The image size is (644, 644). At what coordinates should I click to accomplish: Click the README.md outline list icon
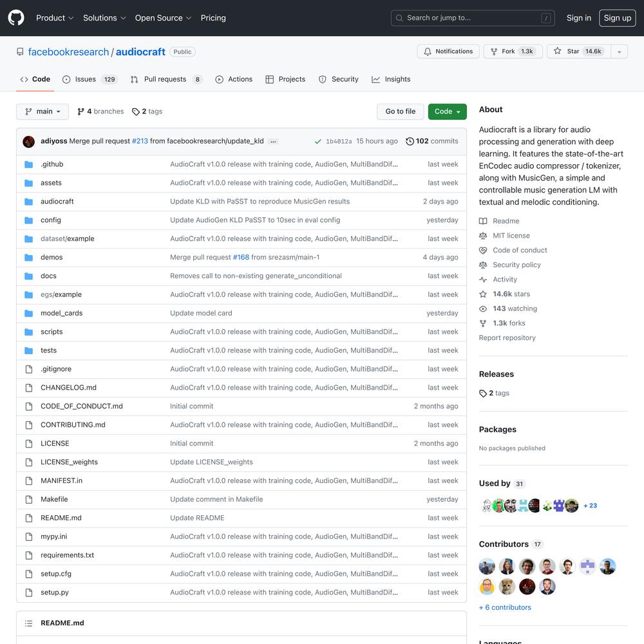[28, 623]
